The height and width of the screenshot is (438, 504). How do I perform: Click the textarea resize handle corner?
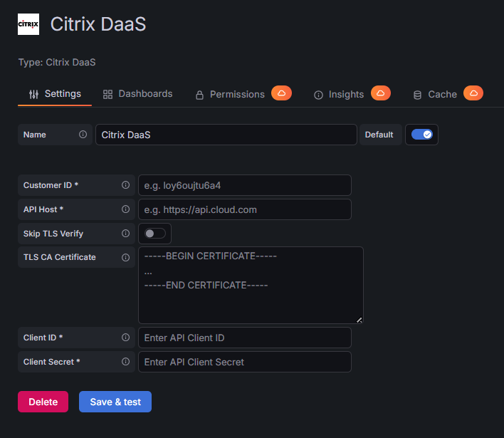(x=359, y=320)
